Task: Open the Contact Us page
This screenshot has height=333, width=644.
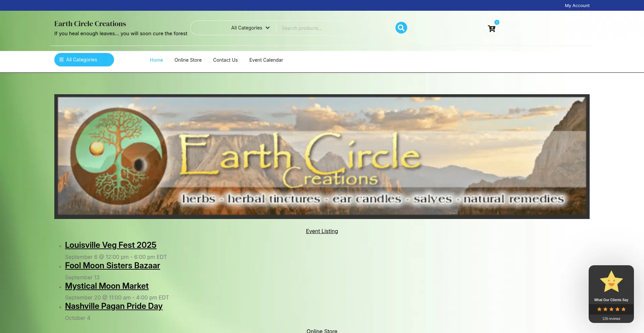Action: point(225,60)
